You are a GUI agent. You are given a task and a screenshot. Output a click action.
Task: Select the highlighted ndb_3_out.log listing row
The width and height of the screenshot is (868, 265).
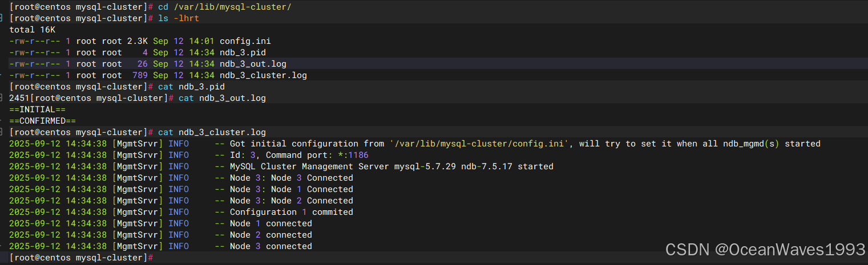point(434,64)
